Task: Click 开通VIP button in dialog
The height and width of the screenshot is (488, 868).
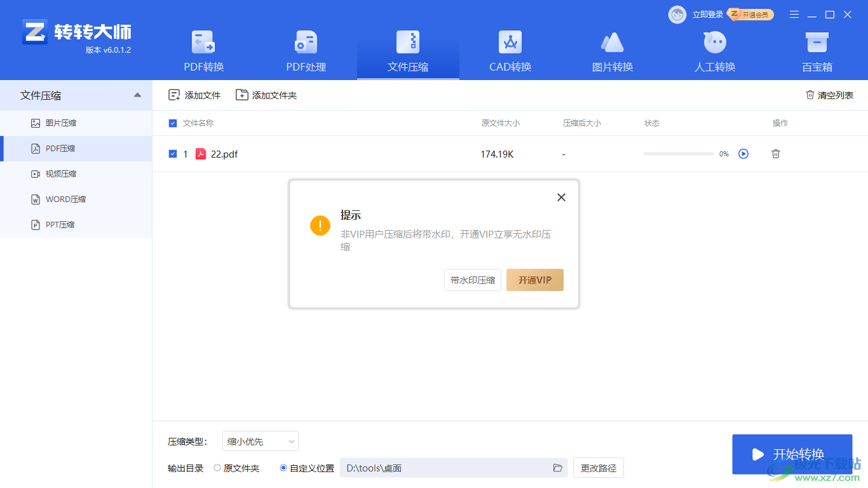Action: click(535, 280)
